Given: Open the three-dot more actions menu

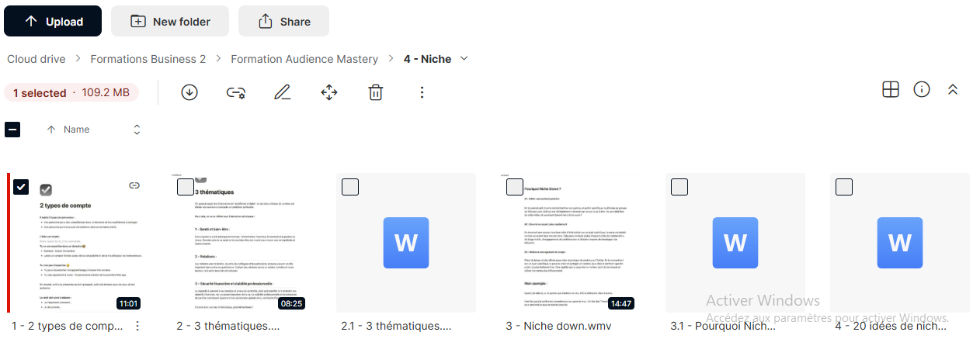Looking at the screenshot, I should click(422, 92).
